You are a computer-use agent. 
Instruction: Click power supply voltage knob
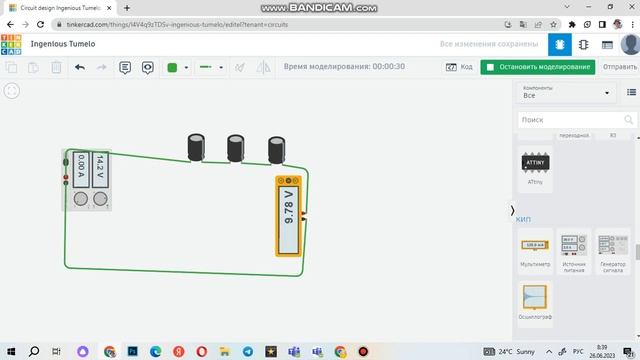pos(100,199)
